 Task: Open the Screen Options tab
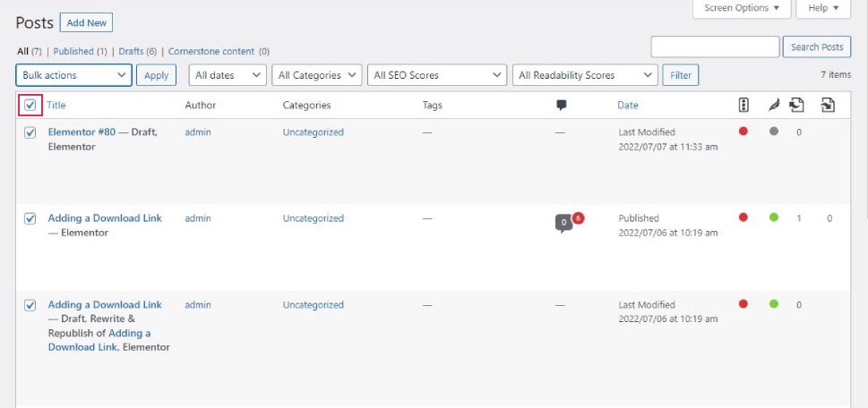(742, 8)
